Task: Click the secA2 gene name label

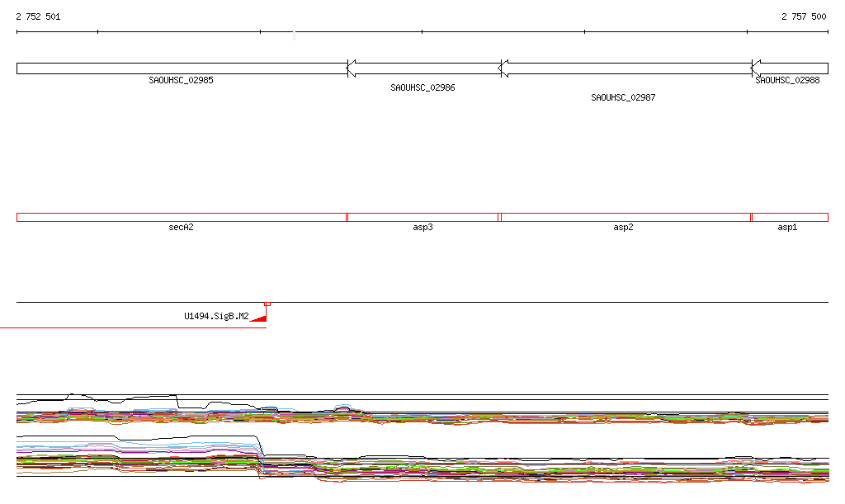Action: 181,227
